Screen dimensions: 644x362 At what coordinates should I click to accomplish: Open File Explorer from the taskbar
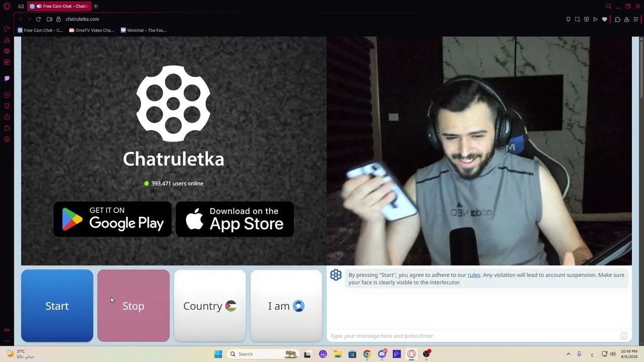(338, 354)
